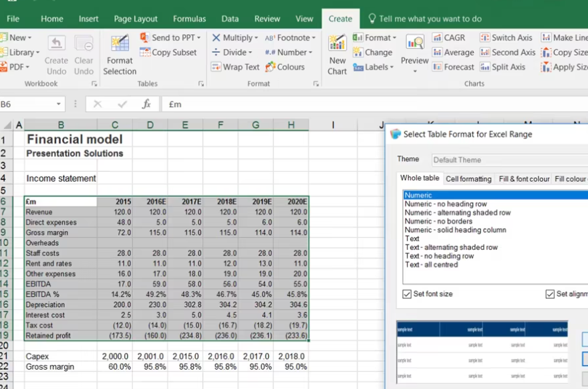Open the Tables group dialog launcher

coord(201,84)
